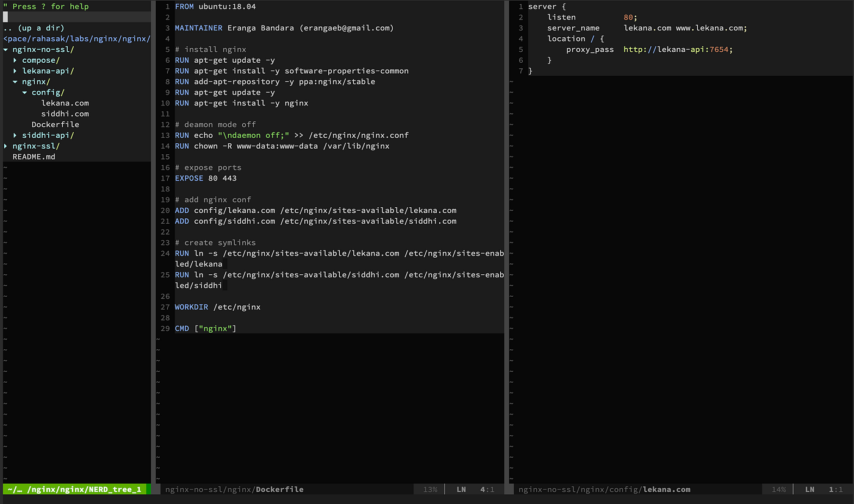Image resolution: width=854 pixels, height=504 pixels.
Task: Go up a dir in NERDTree
Action: [34, 28]
